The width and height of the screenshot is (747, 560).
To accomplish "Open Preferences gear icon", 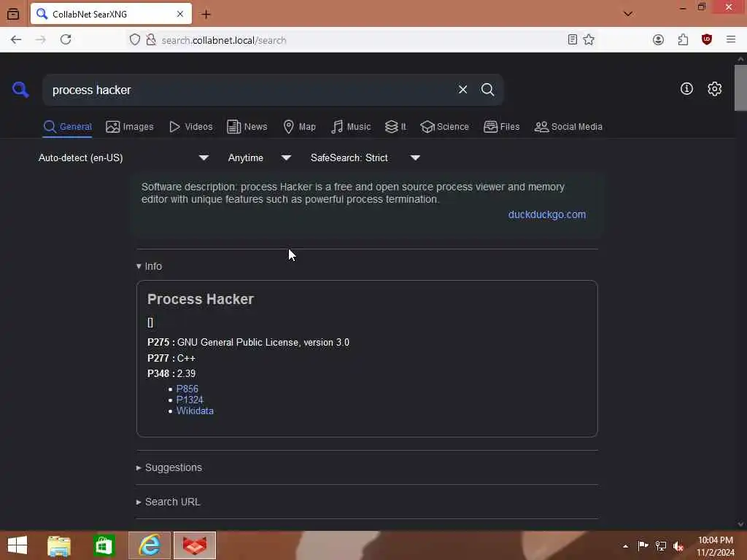I will point(714,88).
